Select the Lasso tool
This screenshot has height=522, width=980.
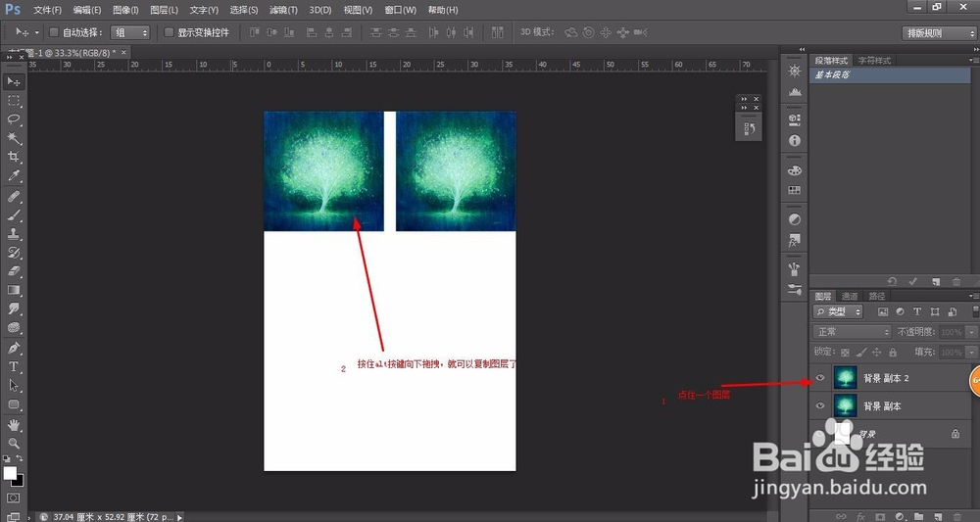pyautogui.click(x=14, y=119)
